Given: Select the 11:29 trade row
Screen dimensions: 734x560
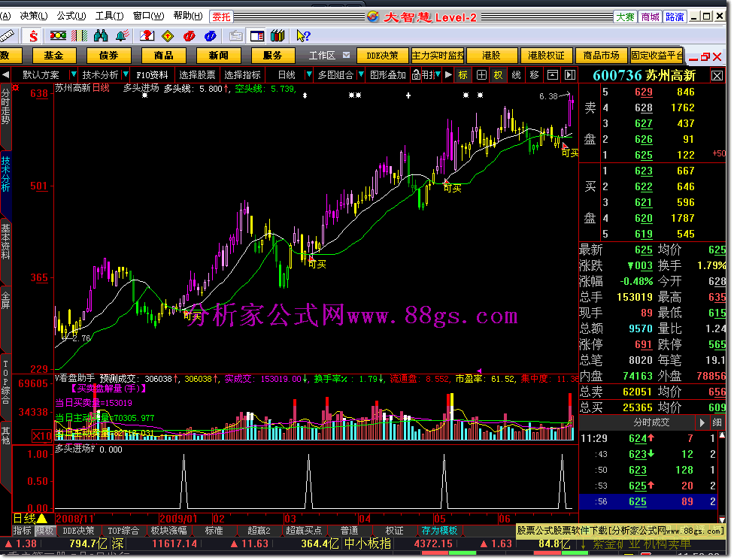Looking at the screenshot, I should [x=648, y=438].
